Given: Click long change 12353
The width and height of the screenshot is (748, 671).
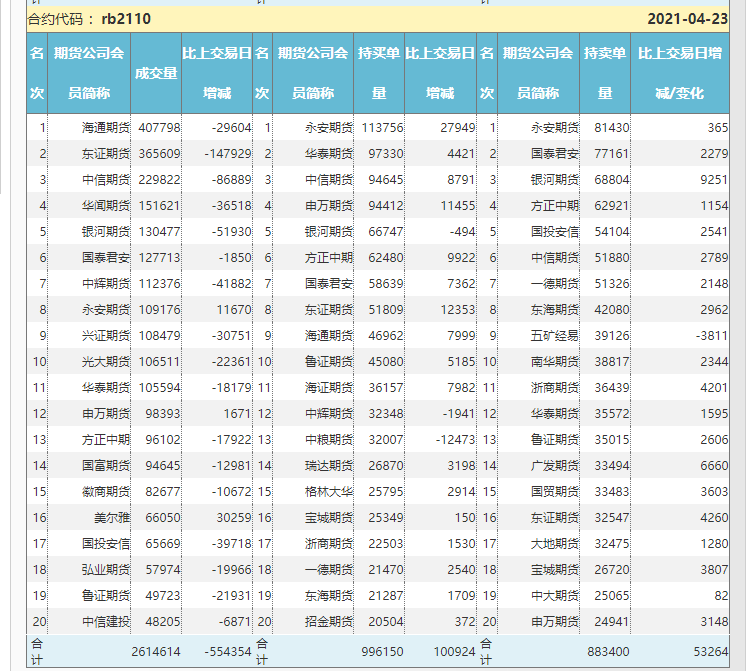Looking at the screenshot, I should pos(458,310).
